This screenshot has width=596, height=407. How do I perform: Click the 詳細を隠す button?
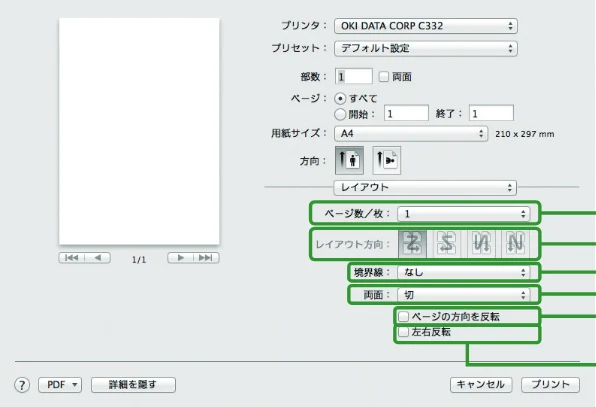point(133,385)
